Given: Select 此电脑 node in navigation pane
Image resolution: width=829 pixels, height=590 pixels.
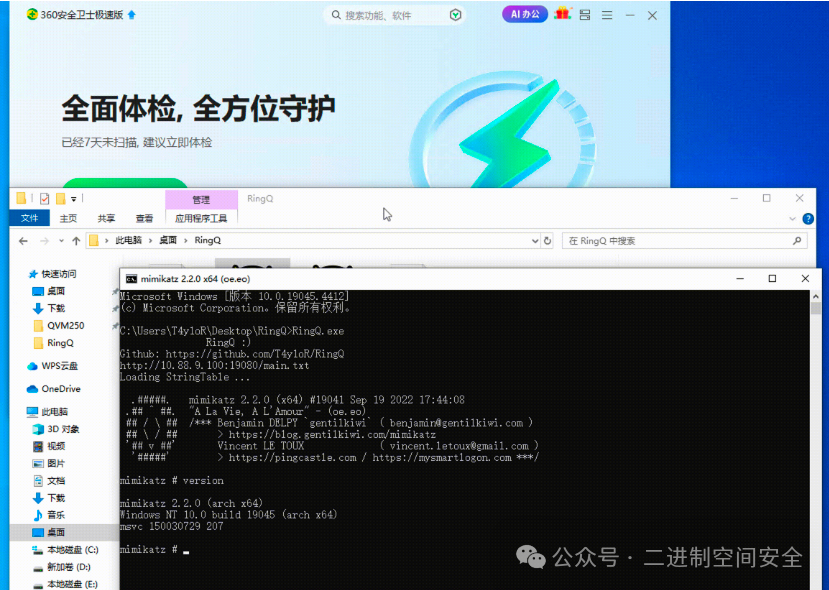Looking at the screenshot, I should point(48,411).
